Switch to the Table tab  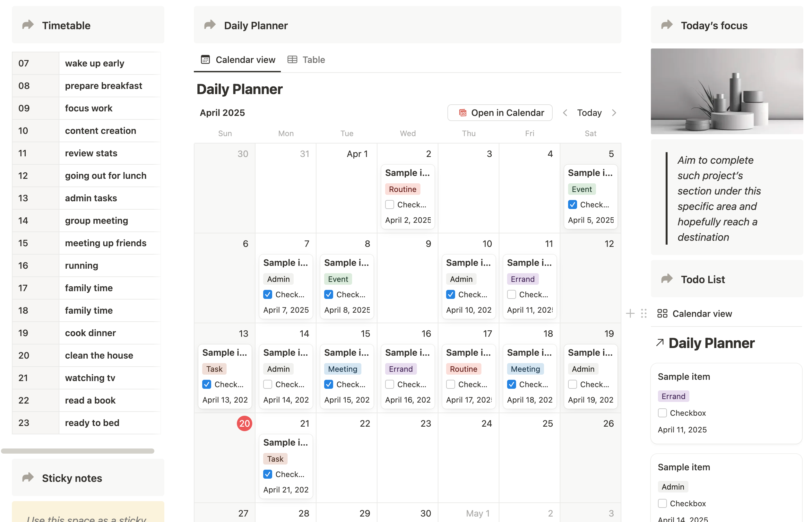(x=307, y=60)
